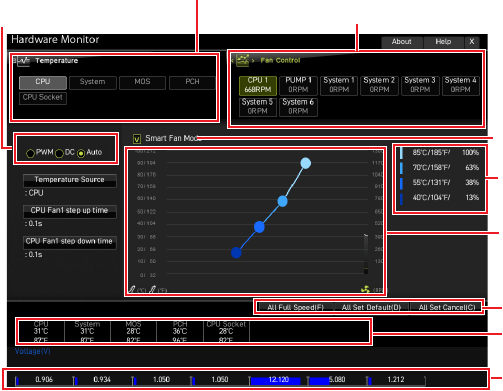
Task: Click the Fan Control chart icon
Action: (242, 60)
